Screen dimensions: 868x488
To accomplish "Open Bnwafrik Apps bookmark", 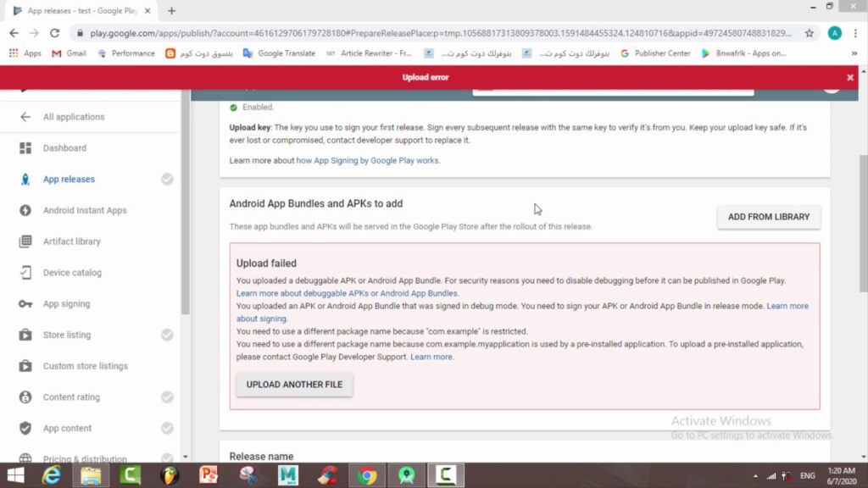I will [744, 53].
